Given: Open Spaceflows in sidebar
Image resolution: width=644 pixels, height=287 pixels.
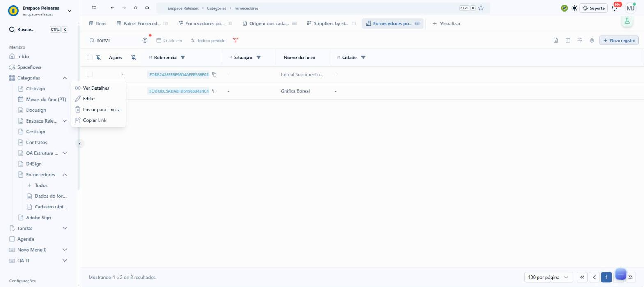Looking at the screenshot, I should pos(29,67).
